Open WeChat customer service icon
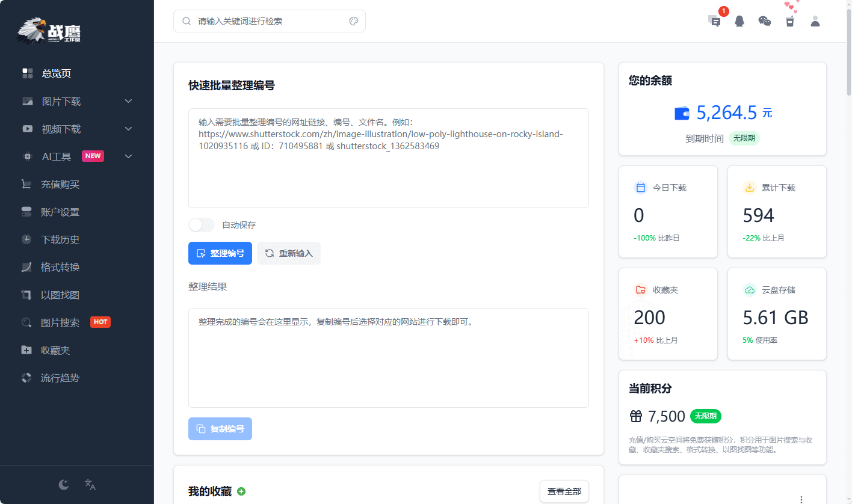Viewport: 852px width, 504px height. (x=764, y=21)
